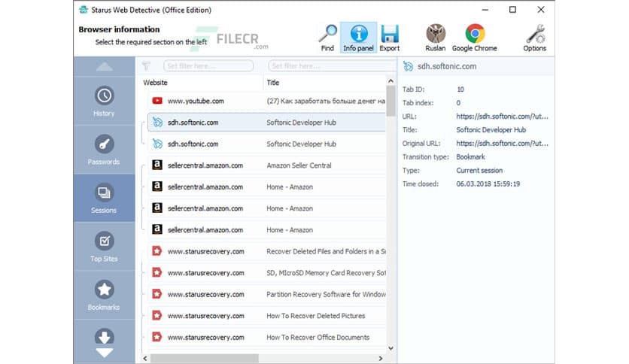Focus the Website filter field

208,65
